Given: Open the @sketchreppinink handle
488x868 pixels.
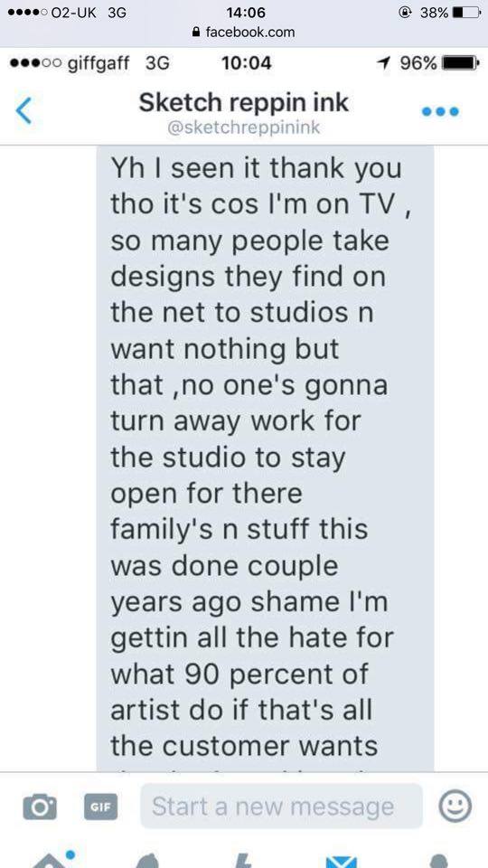Looking at the screenshot, I should pyautogui.click(x=243, y=127).
